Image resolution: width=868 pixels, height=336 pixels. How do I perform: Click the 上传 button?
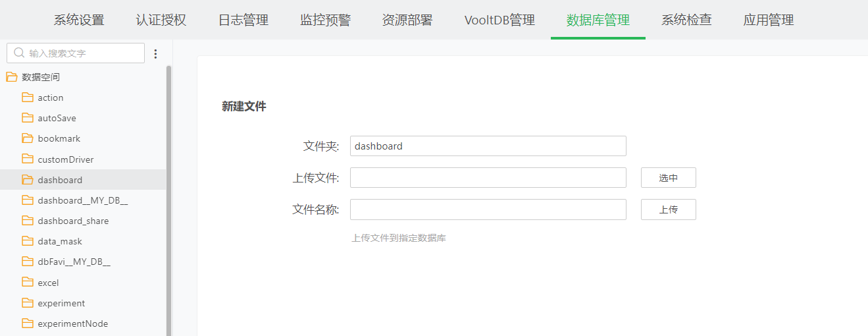[x=669, y=210]
